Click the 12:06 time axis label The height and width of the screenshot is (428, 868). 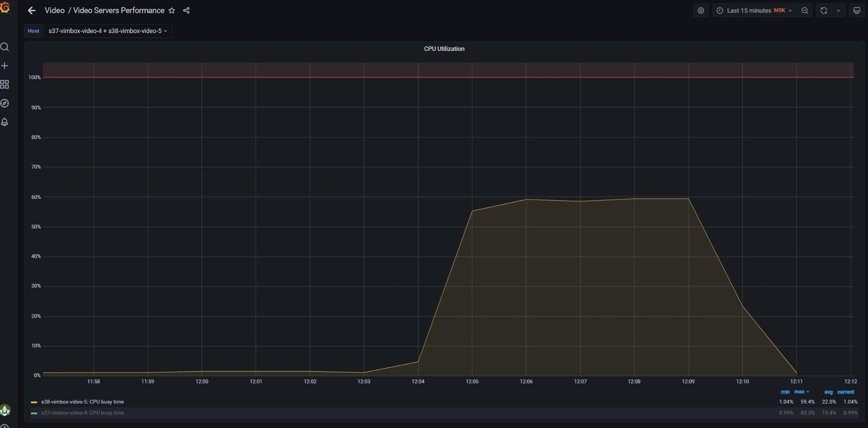pos(526,381)
